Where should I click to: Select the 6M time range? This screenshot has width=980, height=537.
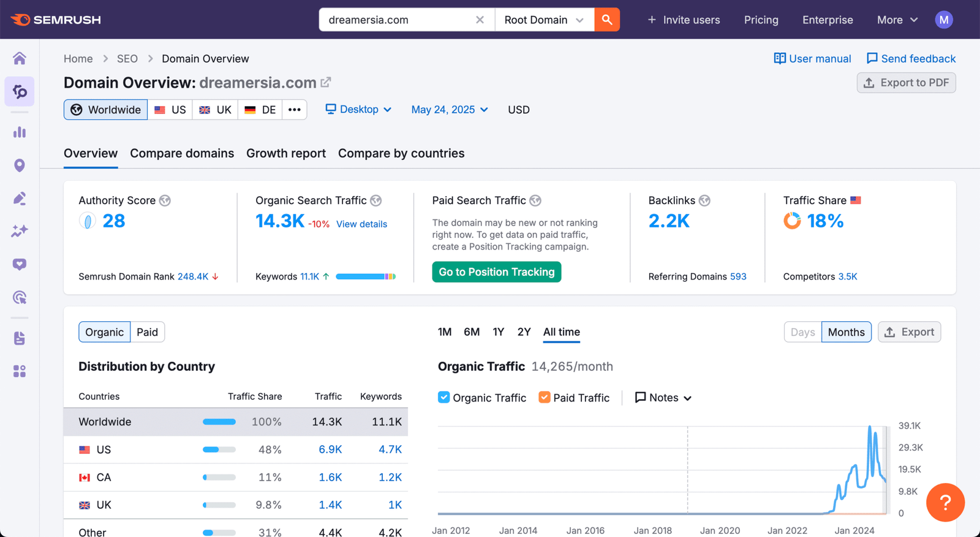pyautogui.click(x=472, y=332)
